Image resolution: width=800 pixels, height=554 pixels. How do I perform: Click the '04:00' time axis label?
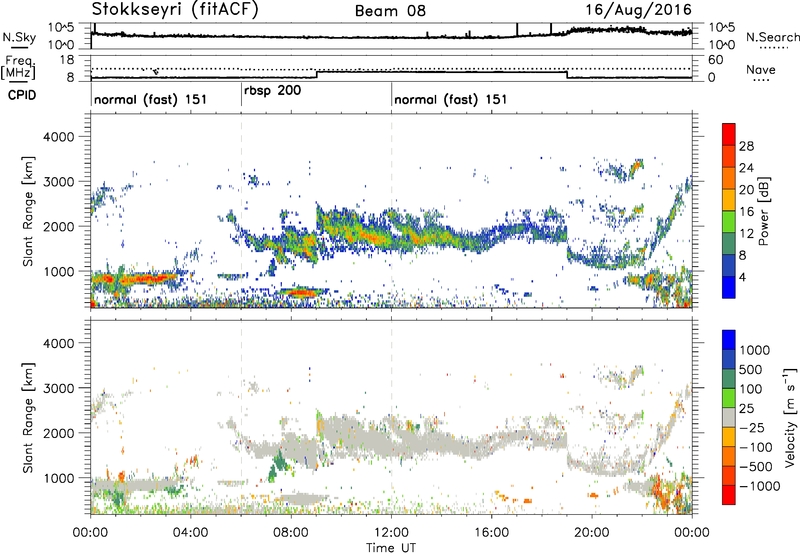[190, 533]
